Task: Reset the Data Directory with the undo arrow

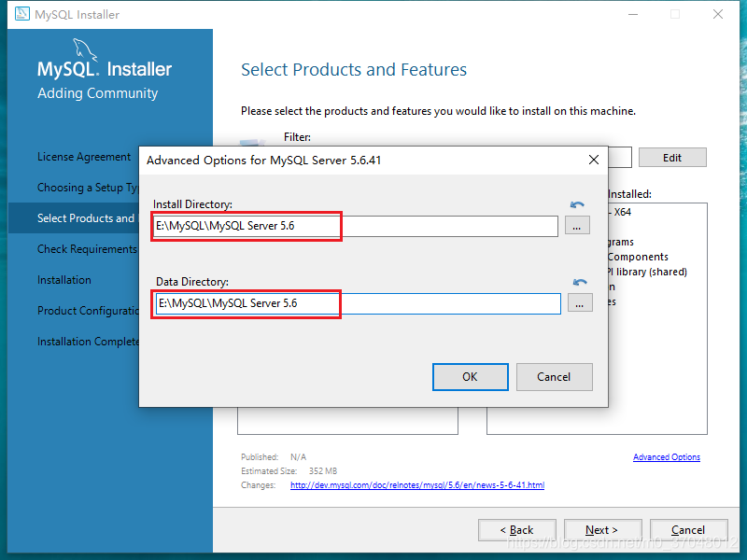Action: 580,283
